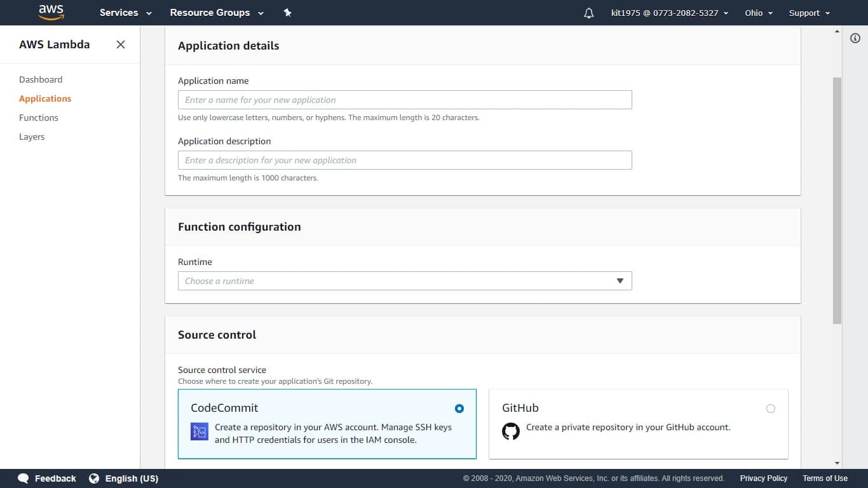868x488 pixels.
Task: Open Functions in sidebar
Action: click(x=39, y=118)
